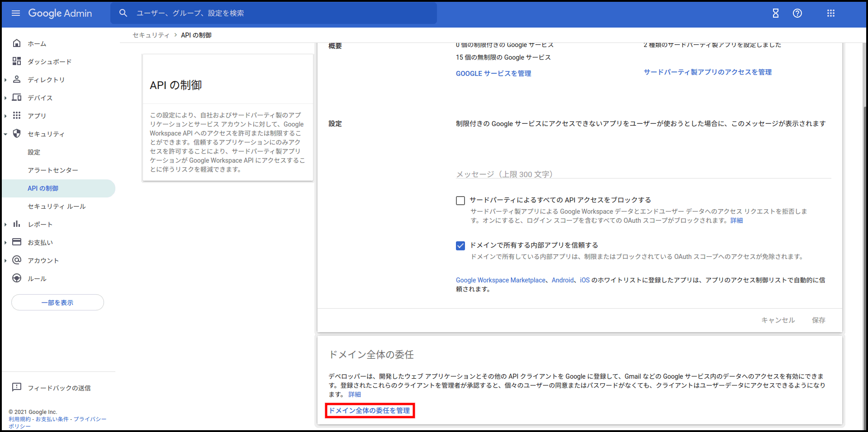The image size is (868, 432).
Task: Expand the レポート sidebar section
Action: pos(5,225)
